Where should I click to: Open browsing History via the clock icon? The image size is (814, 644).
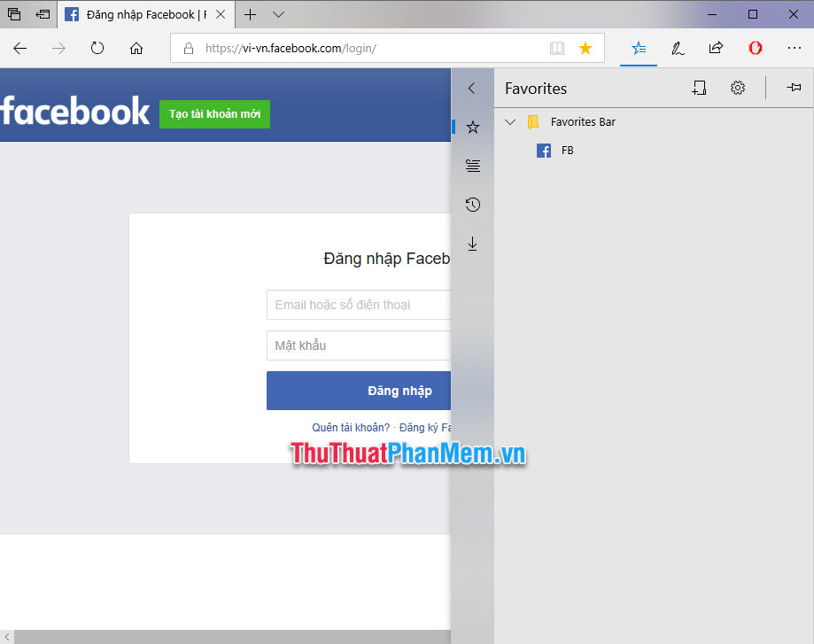tap(472, 205)
